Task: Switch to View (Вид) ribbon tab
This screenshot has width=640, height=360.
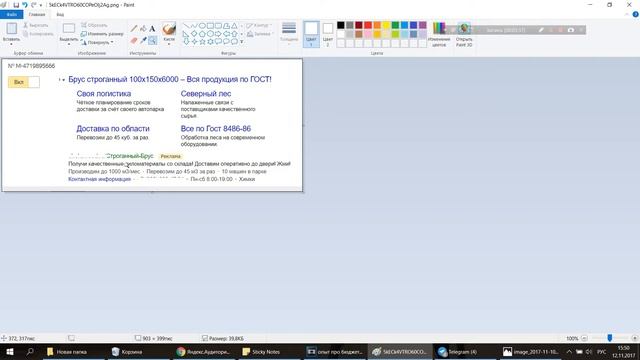Action: point(60,14)
